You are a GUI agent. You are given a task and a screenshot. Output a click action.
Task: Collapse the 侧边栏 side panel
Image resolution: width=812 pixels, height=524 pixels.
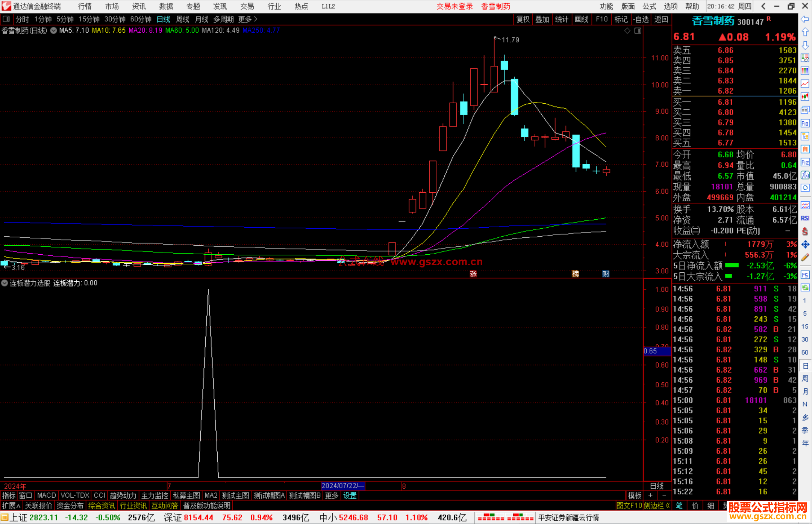tap(656, 506)
